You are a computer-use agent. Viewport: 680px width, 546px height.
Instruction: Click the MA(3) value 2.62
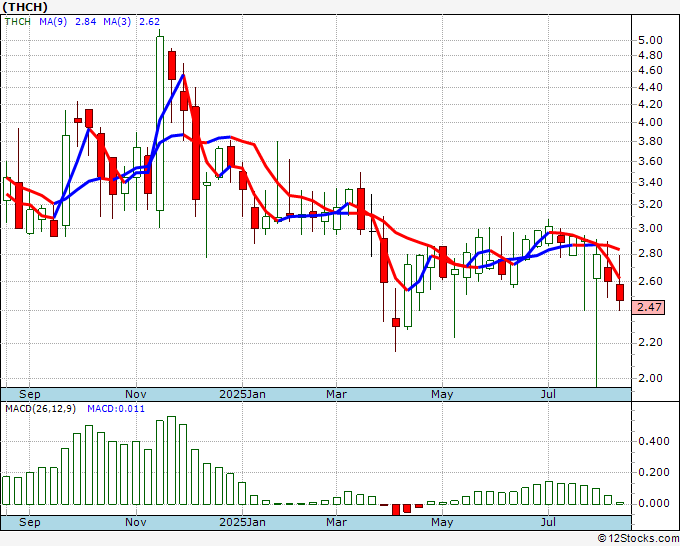tap(149, 21)
